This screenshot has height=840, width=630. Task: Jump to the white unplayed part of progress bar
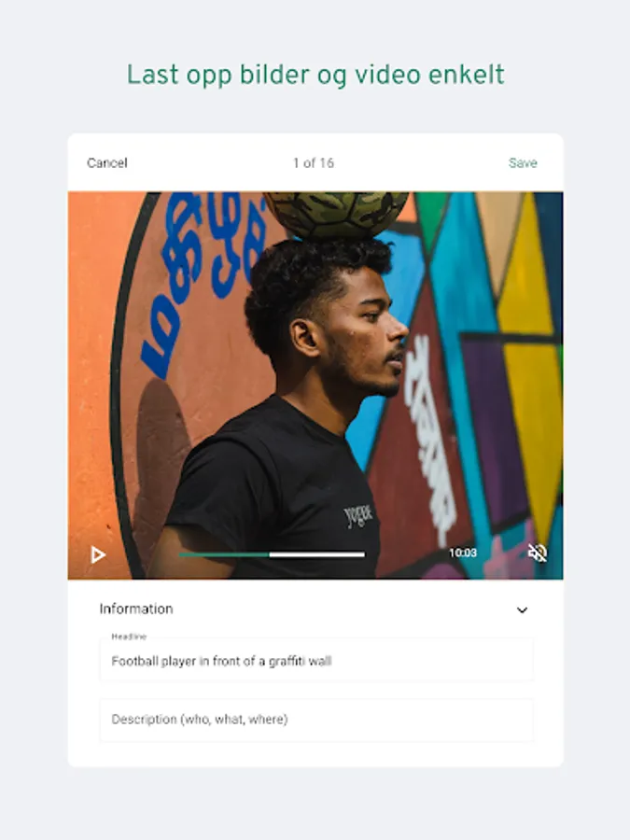pyautogui.click(x=317, y=554)
